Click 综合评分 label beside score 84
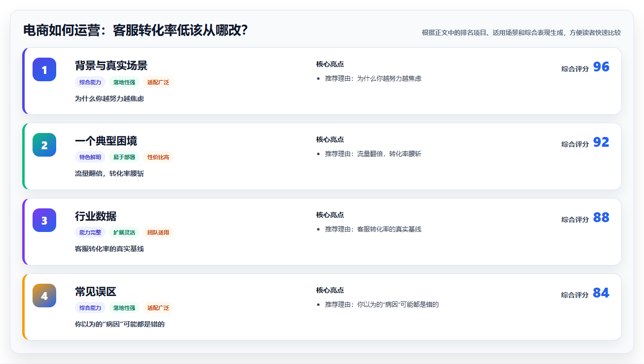Screen dimensions: 644x364 tap(575, 295)
